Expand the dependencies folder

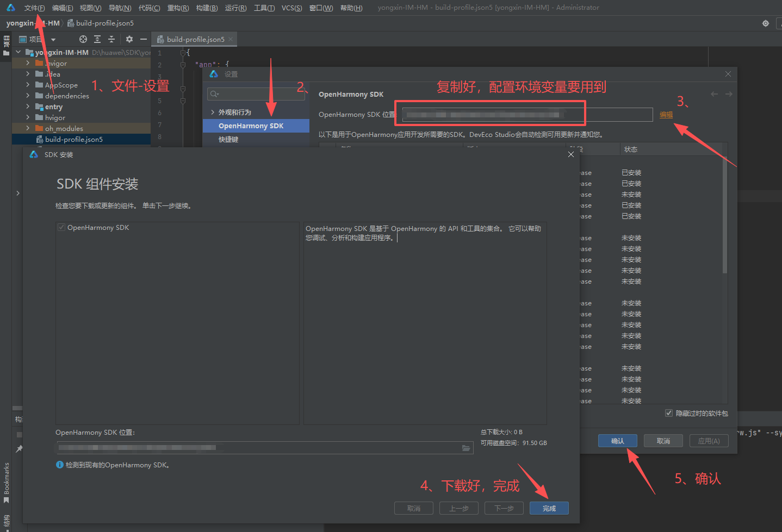pyautogui.click(x=28, y=96)
